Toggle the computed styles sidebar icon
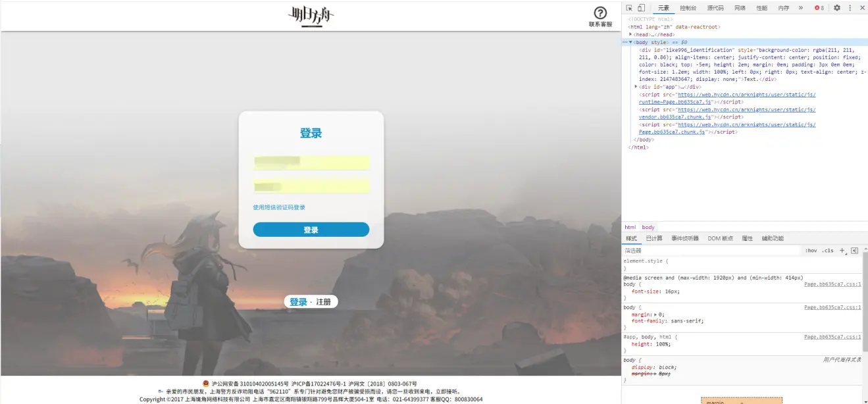This screenshot has width=868, height=404. tap(854, 251)
